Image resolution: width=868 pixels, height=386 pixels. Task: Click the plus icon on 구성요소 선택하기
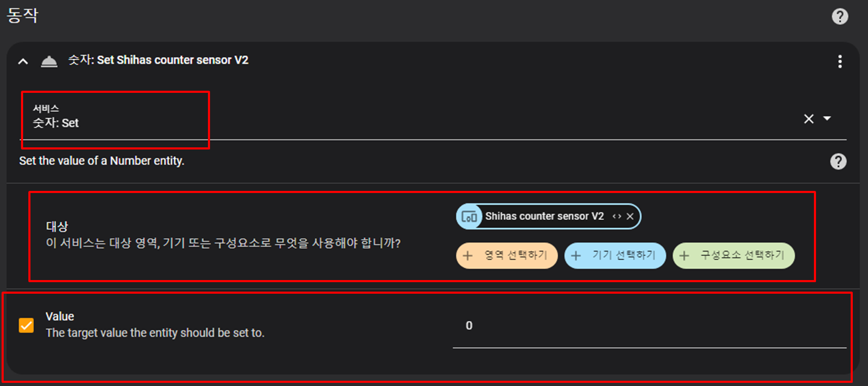click(x=684, y=256)
